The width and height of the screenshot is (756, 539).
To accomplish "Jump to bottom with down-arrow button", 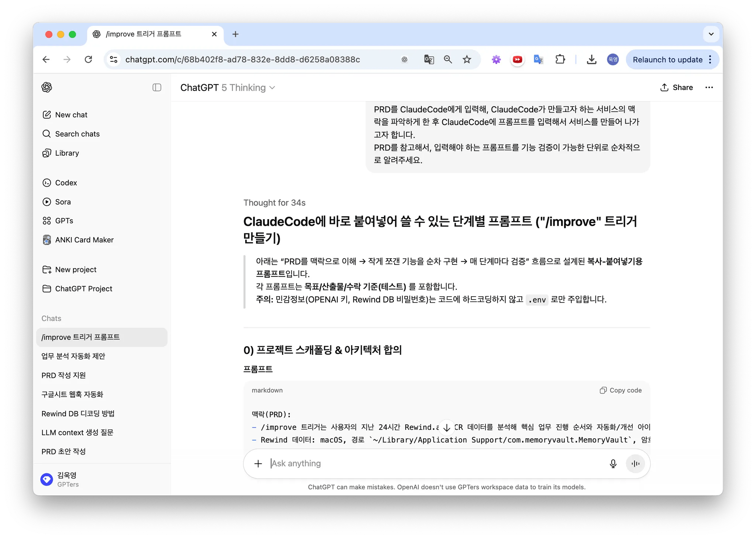I will tap(447, 427).
